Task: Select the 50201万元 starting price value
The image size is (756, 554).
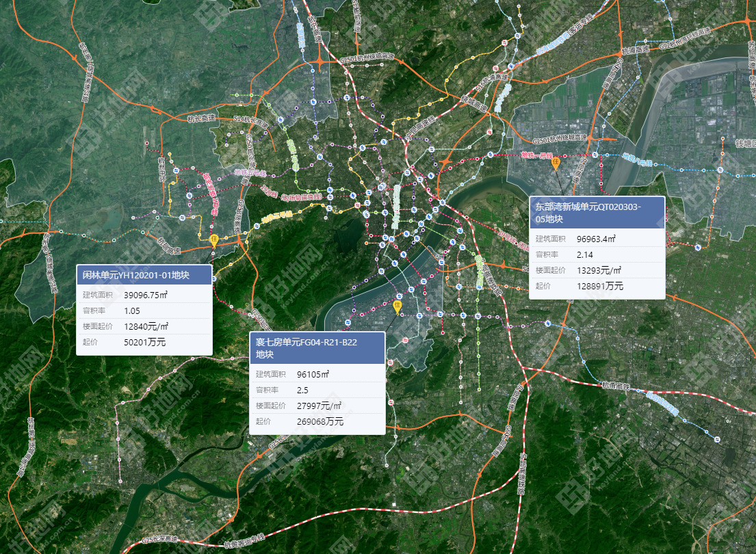Action: coord(144,341)
